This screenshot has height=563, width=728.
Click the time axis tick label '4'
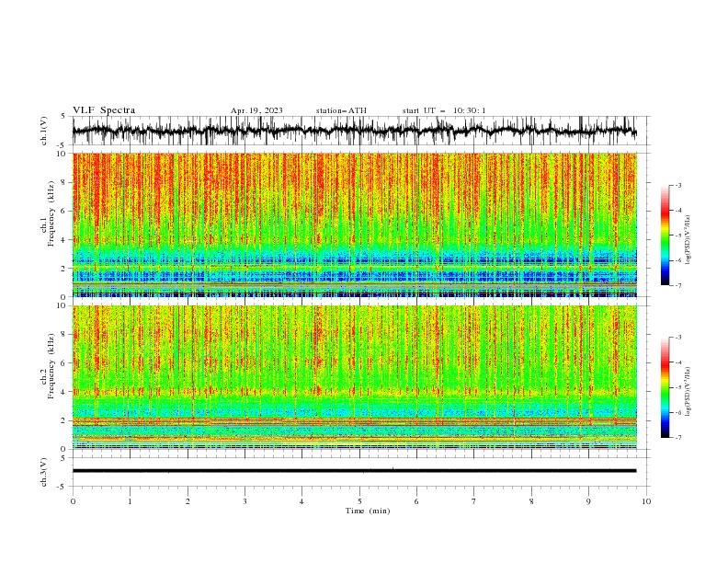[301, 501]
